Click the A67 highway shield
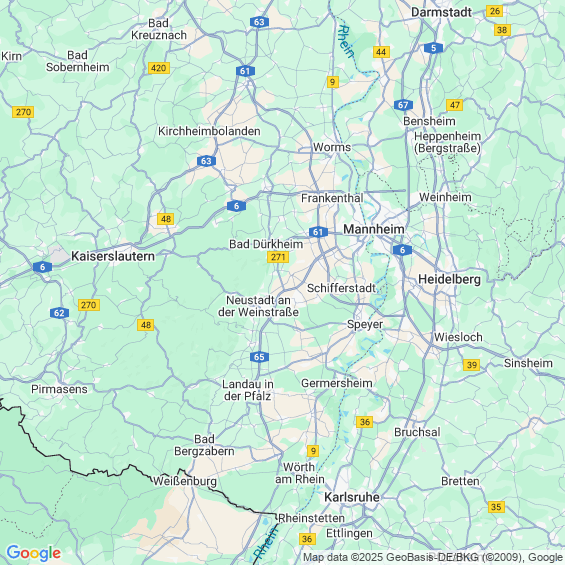The width and height of the screenshot is (565, 565). coord(403,105)
